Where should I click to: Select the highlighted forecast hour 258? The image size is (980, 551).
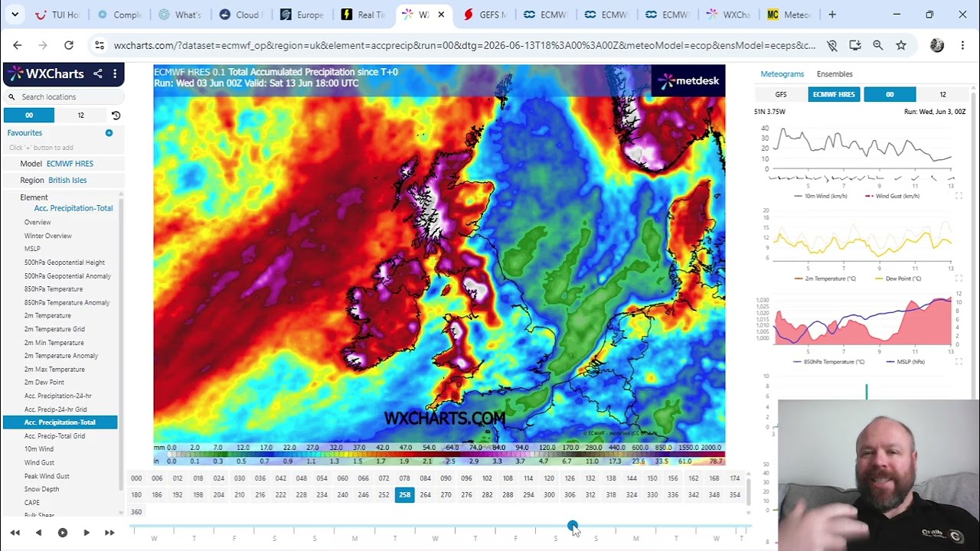tap(404, 495)
